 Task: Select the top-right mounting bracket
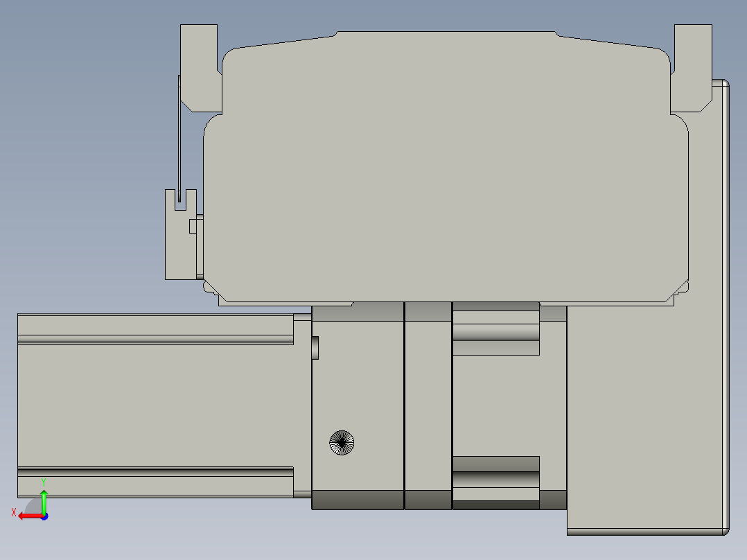[692, 68]
